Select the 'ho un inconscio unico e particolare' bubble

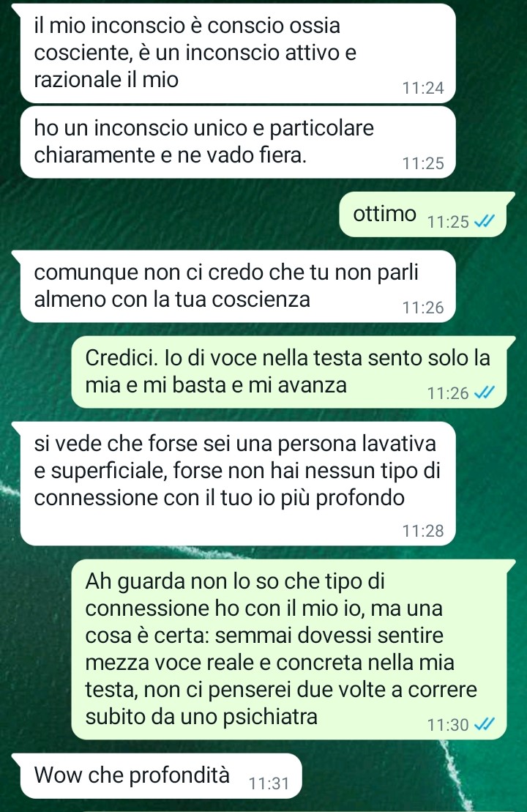pyautogui.click(x=238, y=142)
